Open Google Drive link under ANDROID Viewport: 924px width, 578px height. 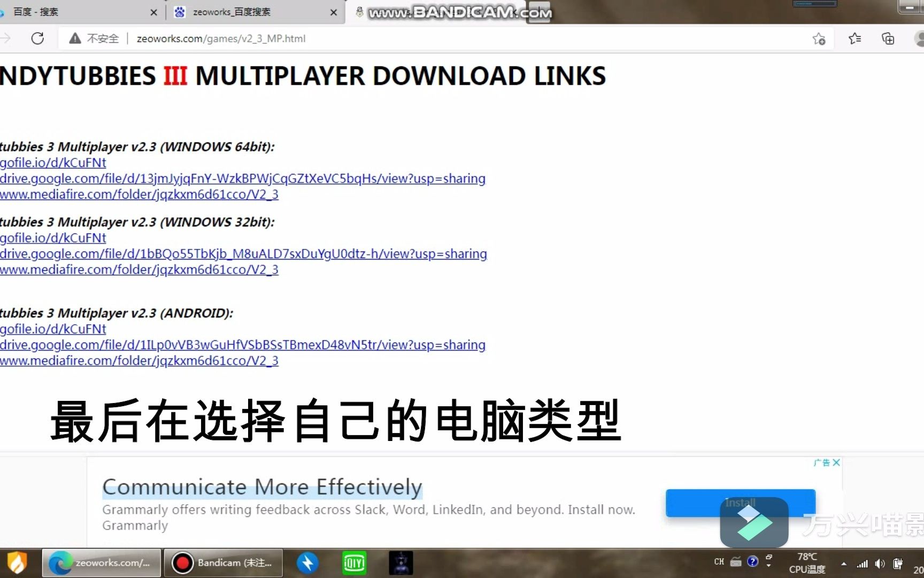click(243, 345)
